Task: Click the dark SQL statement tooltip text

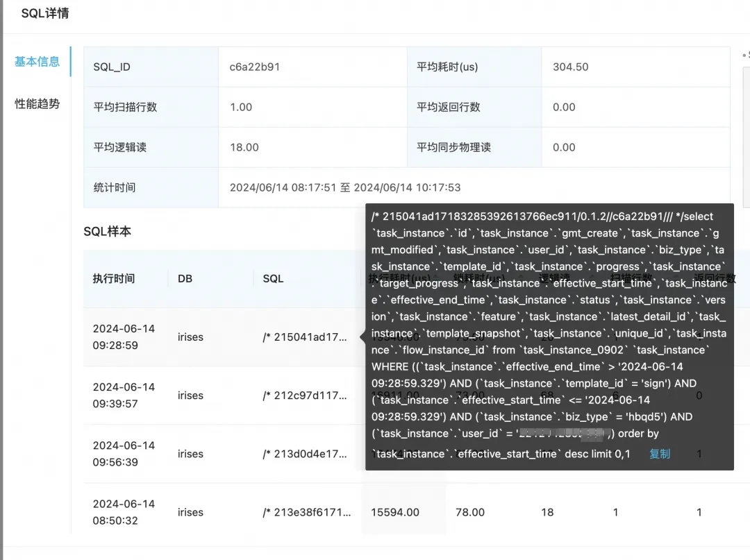Action: point(549,334)
